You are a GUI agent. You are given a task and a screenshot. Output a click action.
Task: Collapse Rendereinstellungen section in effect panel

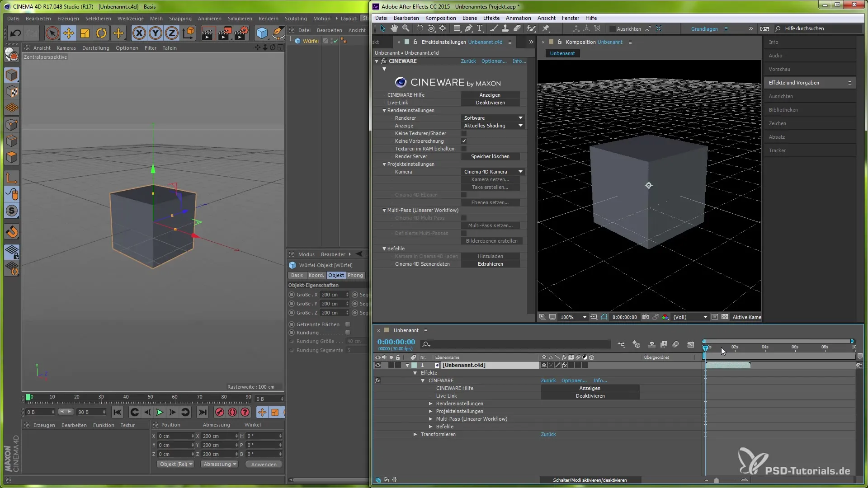click(x=384, y=110)
